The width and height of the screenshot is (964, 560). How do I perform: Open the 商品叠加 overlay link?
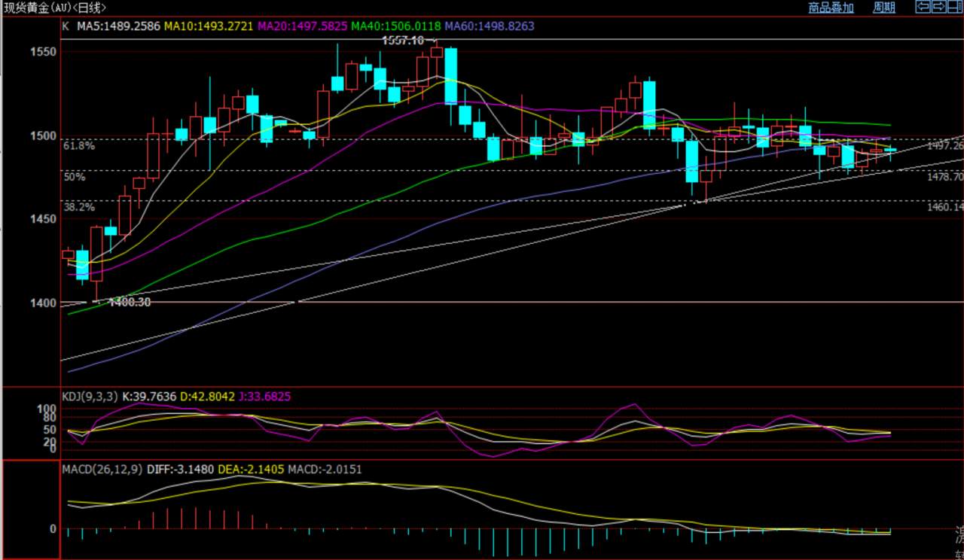click(x=831, y=8)
